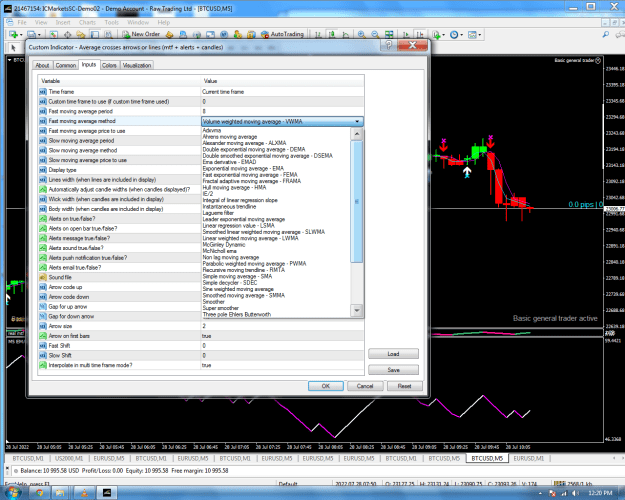
Task: Click 'Current time frame' value cell
Action: (282, 92)
